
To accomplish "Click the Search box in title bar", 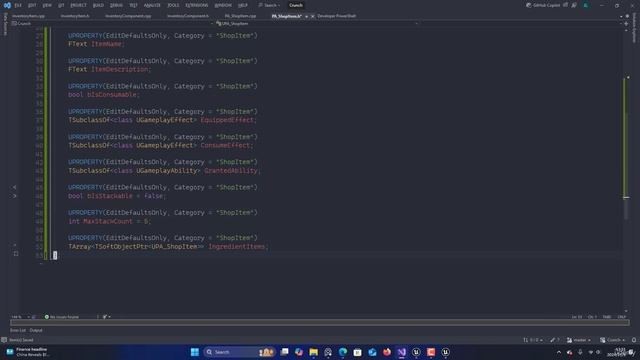I will tap(269, 5).
